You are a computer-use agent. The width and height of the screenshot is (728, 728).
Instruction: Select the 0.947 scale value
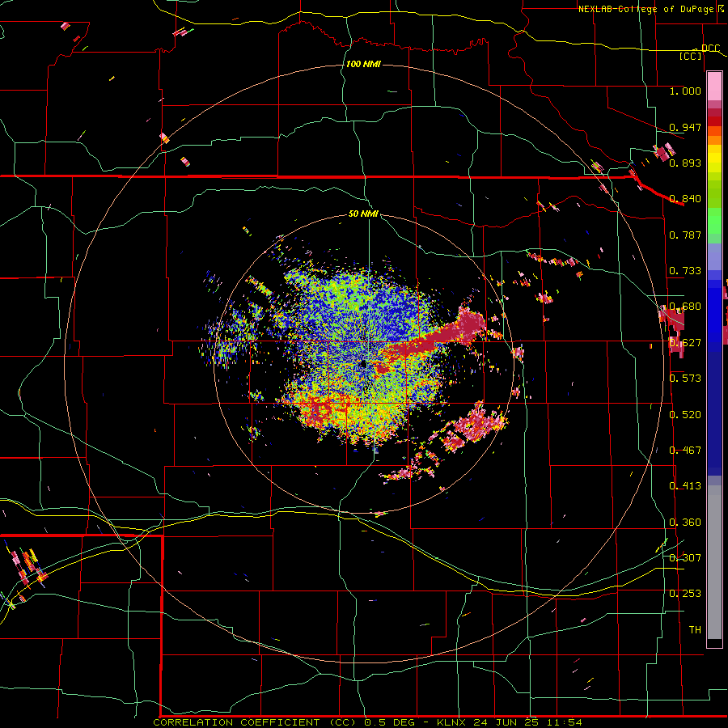(x=685, y=127)
